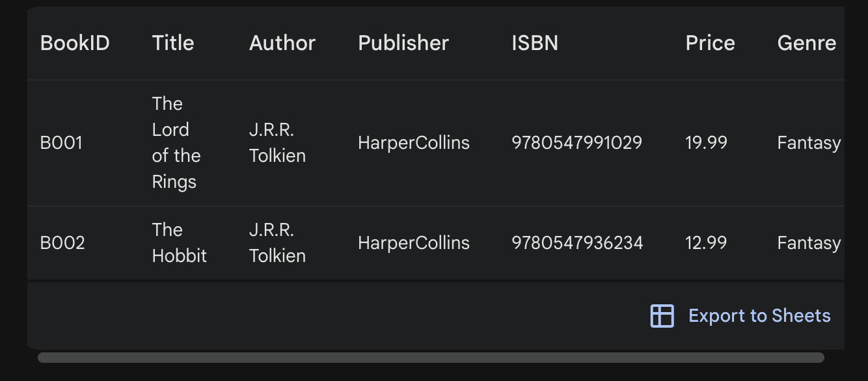The width and height of the screenshot is (868, 381).
Task: Click The Hobbit title cell
Action: point(179,243)
